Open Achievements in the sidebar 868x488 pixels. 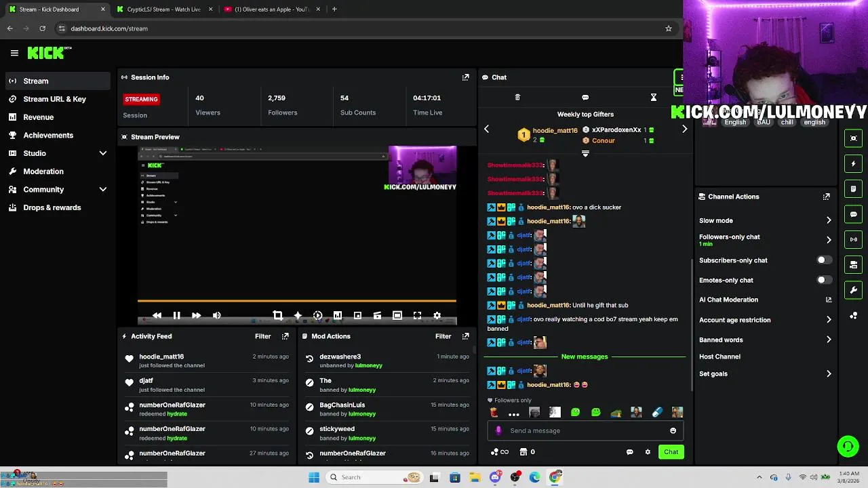(58, 135)
